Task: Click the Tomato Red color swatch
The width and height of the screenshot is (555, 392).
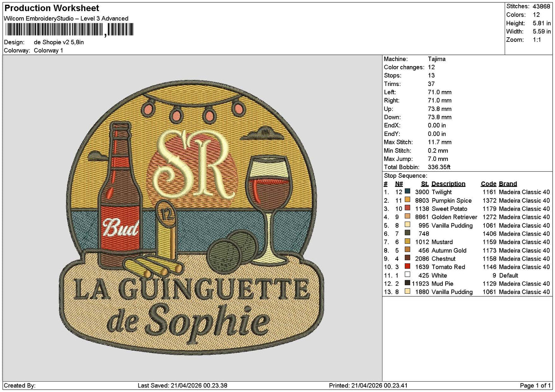Action: (x=408, y=266)
